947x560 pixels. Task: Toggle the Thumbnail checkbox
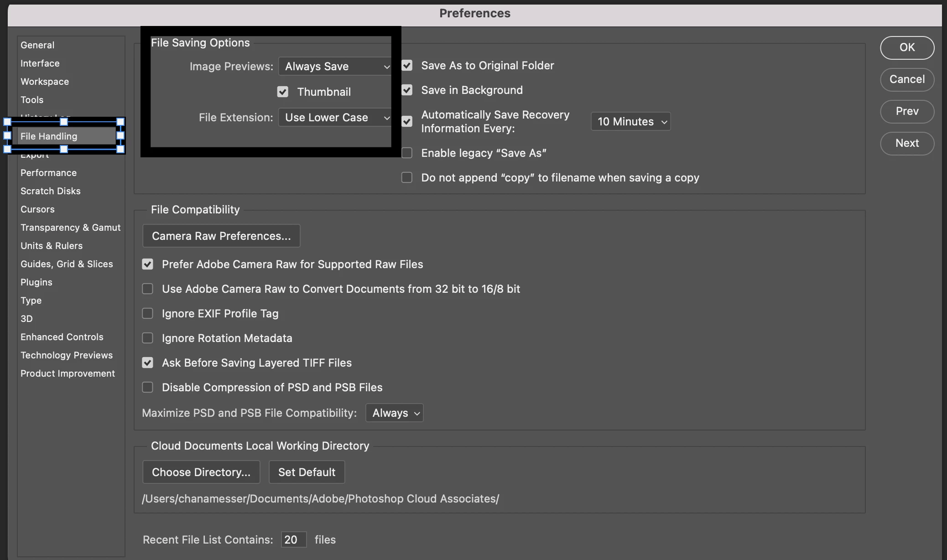(x=283, y=92)
